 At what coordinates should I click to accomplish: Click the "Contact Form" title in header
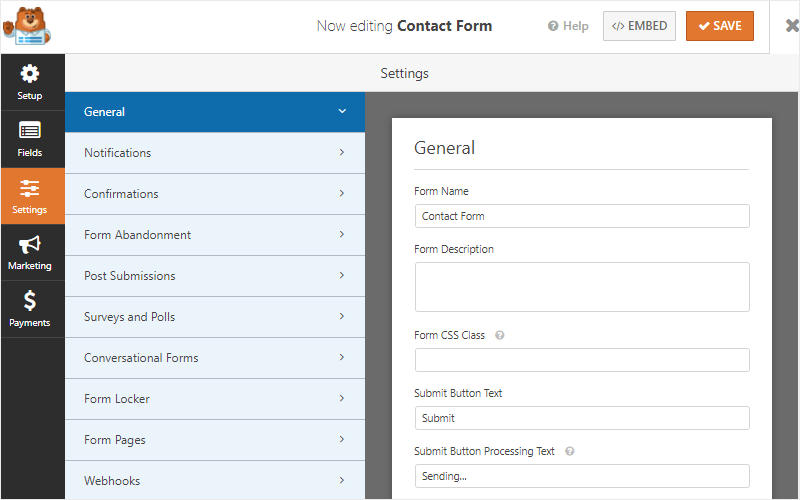click(x=444, y=26)
